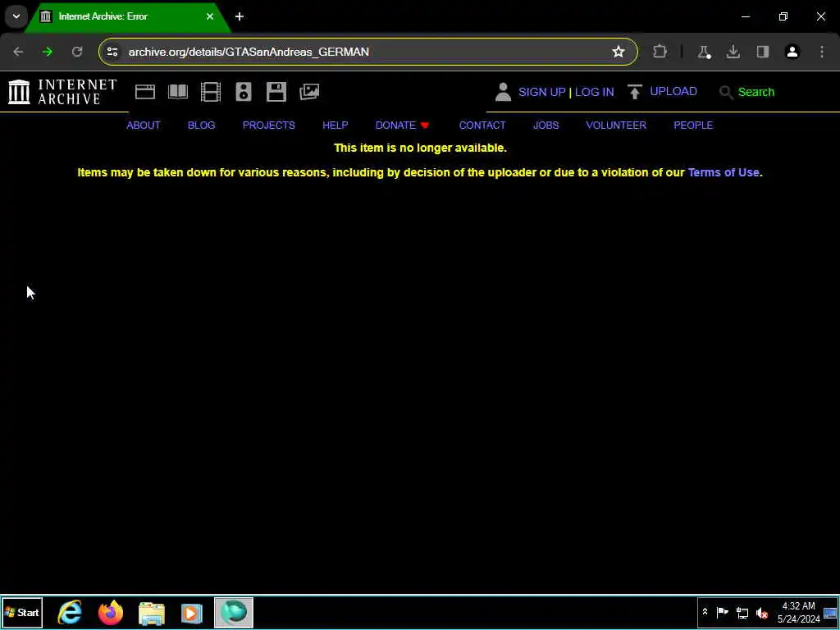The image size is (840, 630).
Task: Select the active browser taskbar button
Action: point(234,612)
